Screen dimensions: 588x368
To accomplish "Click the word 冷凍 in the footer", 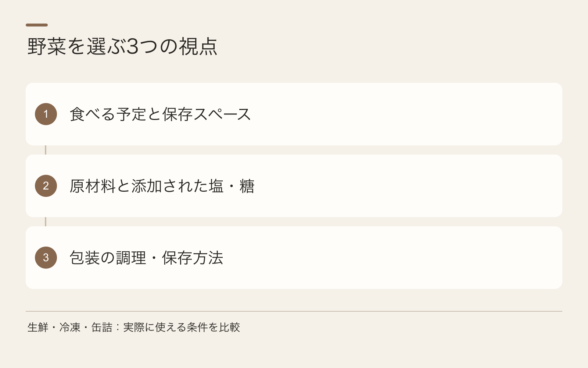I will (x=70, y=327).
